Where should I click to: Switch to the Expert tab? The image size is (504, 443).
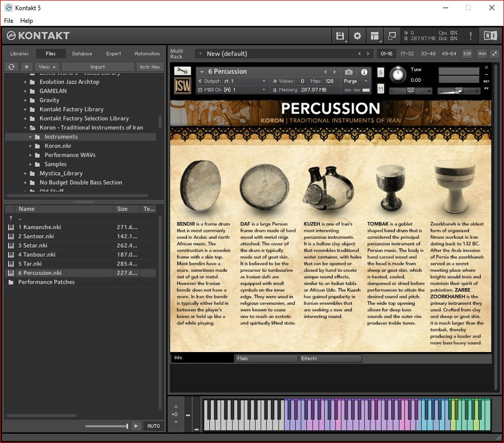[114, 54]
